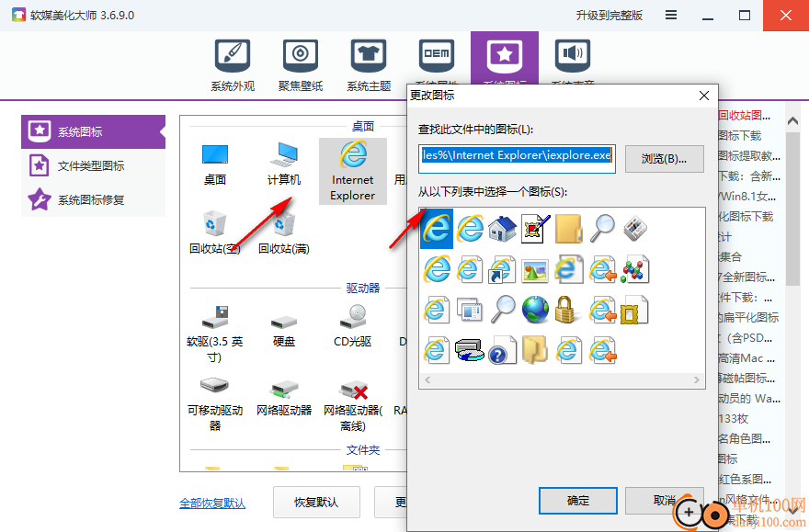The width and height of the screenshot is (809, 532).
Task: Pick the colored molecules page icon
Action: (x=634, y=269)
